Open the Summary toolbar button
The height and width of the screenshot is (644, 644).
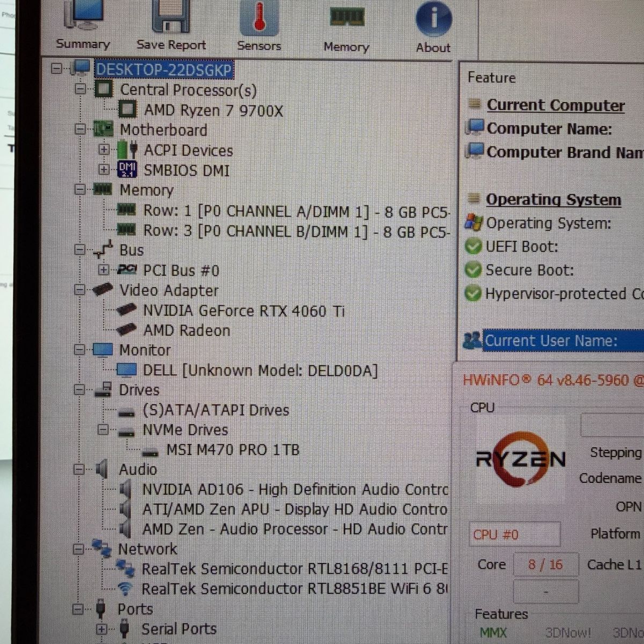[83, 26]
